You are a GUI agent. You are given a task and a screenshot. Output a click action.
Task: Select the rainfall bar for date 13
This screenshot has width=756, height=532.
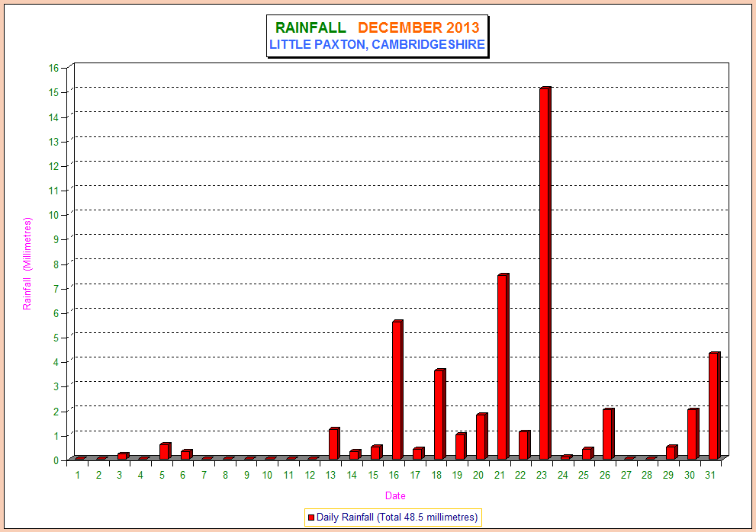coord(334,444)
